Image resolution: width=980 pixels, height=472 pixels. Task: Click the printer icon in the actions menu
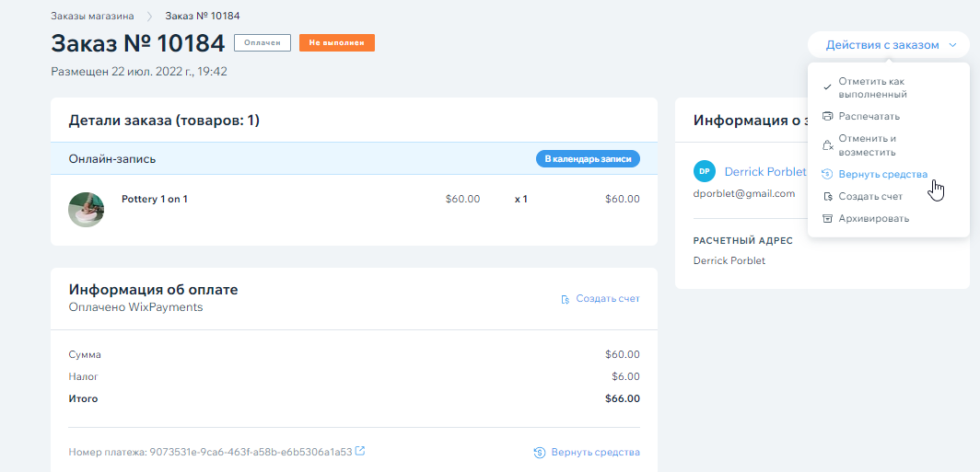(827, 117)
